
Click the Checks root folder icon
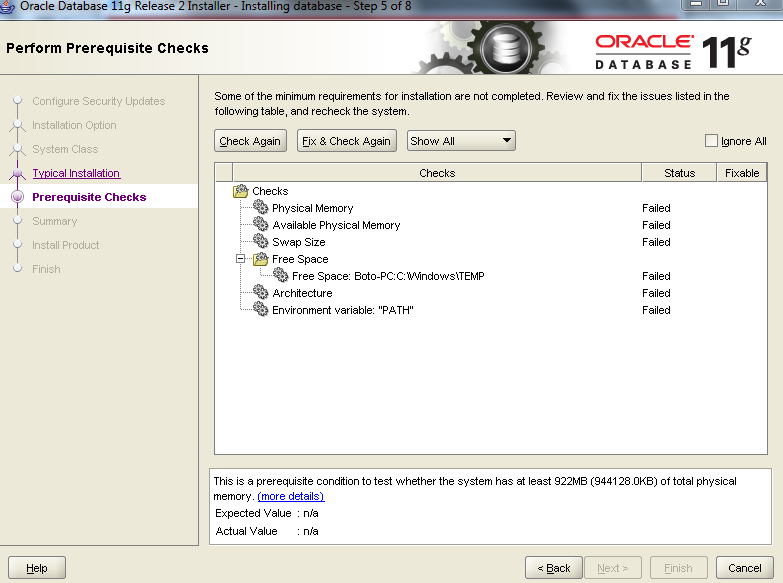241,191
